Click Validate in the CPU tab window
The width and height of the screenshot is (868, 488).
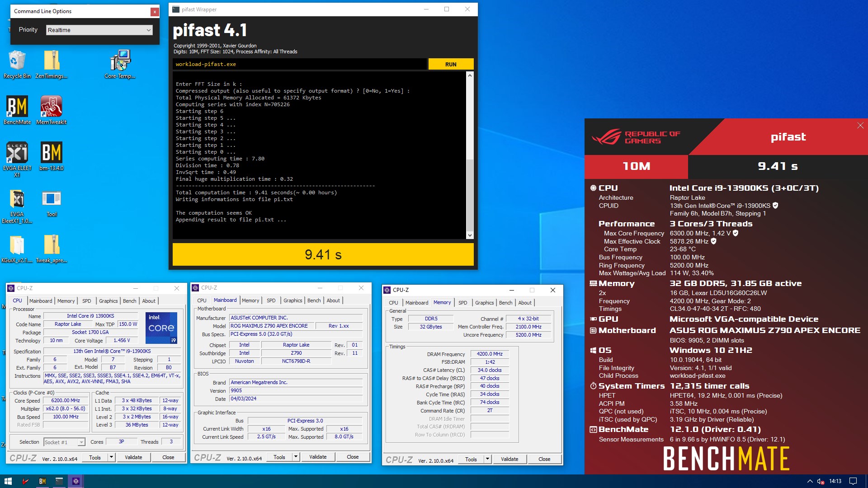(x=133, y=457)
